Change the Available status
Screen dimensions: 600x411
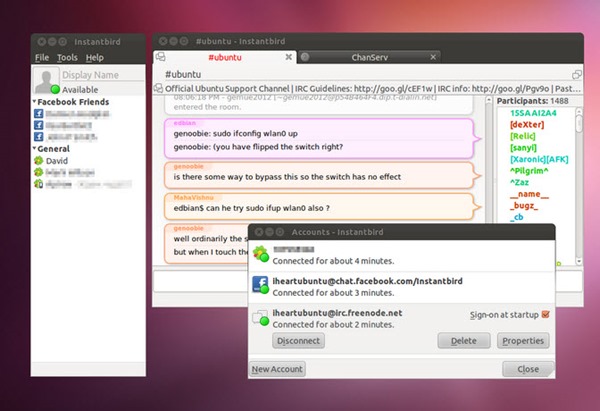click(x=80, y=90)
